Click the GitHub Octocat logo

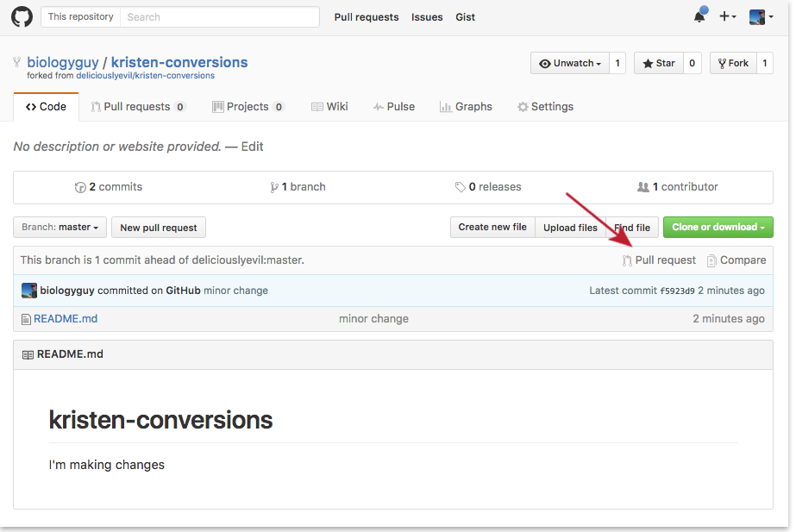(x=22, y=16)
